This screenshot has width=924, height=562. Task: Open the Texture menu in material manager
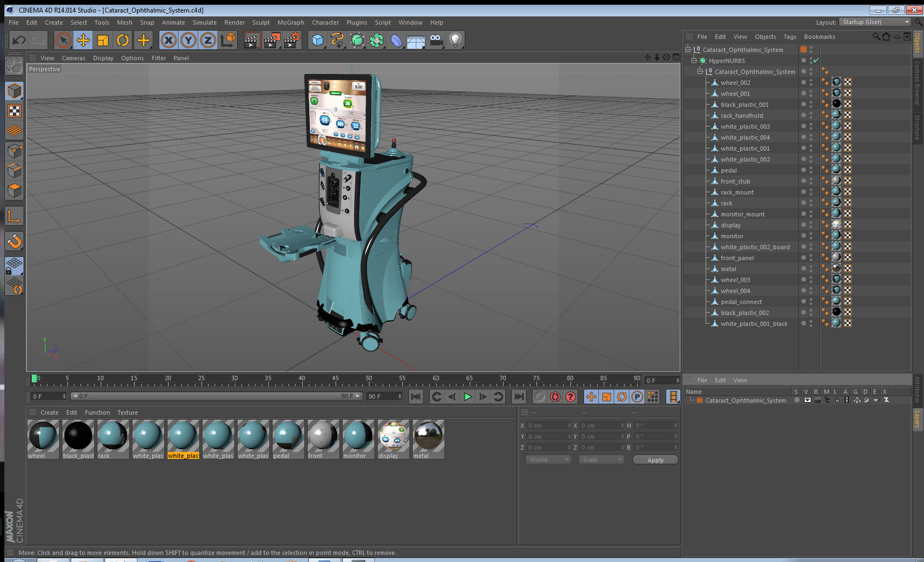(128, 412)
